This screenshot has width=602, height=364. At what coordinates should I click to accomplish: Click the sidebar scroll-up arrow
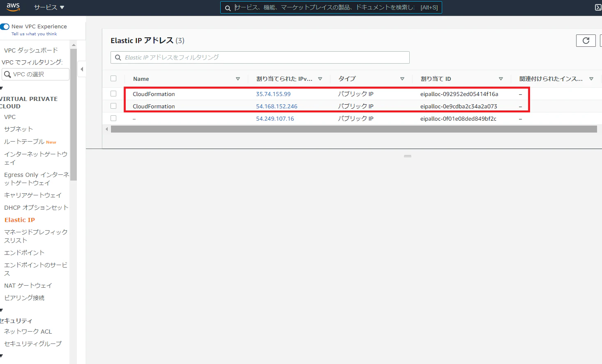click(x=74, y=45)
